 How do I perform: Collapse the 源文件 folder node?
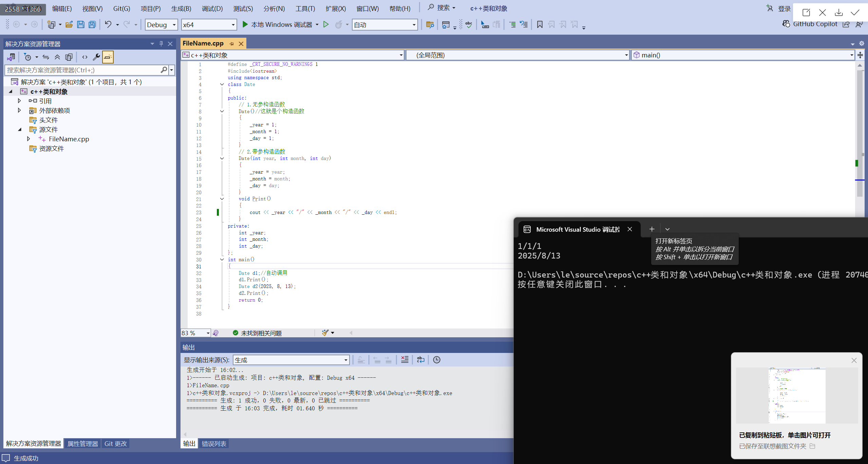pos(19,129)
